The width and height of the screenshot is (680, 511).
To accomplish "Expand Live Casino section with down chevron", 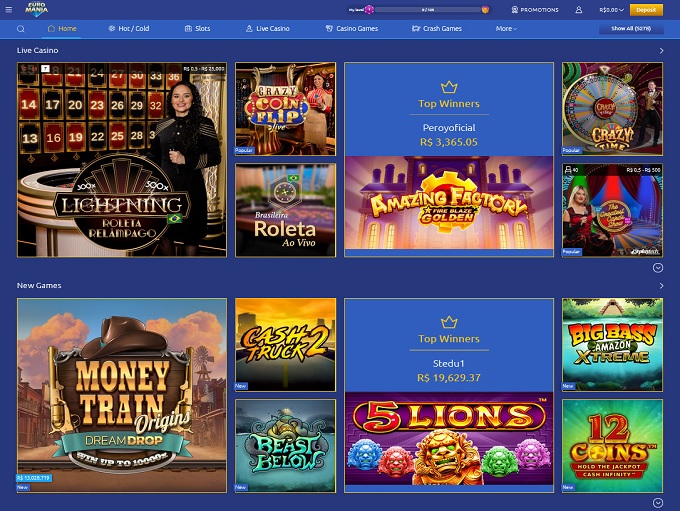I will [658, 268].
